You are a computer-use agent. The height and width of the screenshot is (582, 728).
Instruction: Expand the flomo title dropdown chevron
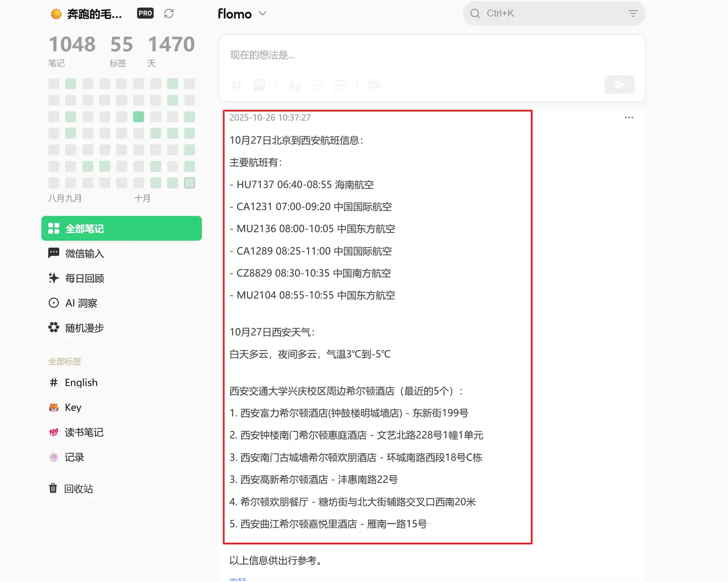tap(262, 14)
